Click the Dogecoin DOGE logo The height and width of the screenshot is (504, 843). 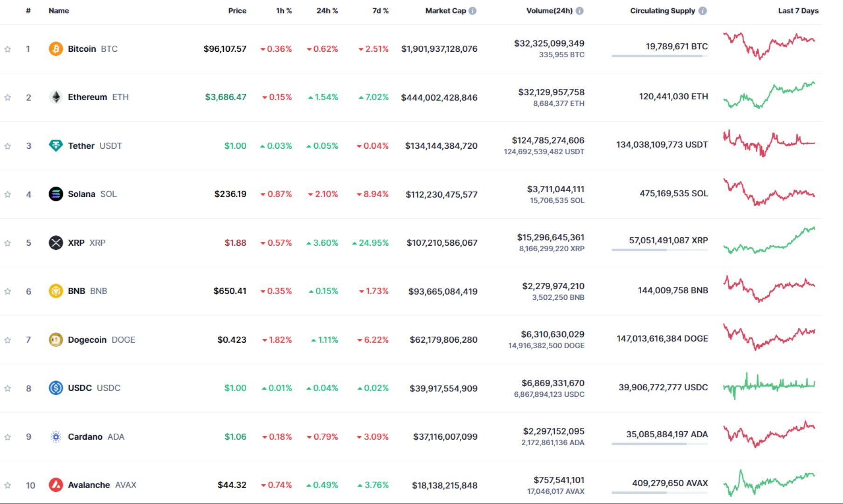[55, 339]
